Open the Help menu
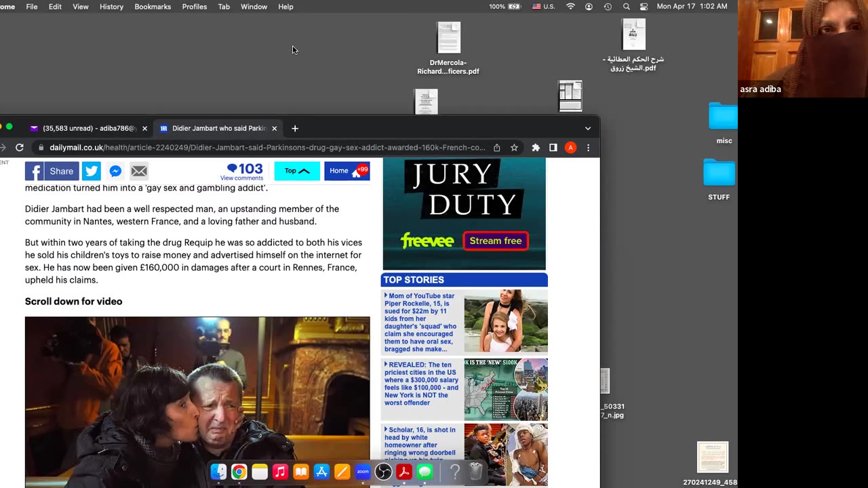Viewport: 868px width, 488px height. coord(285,7)
